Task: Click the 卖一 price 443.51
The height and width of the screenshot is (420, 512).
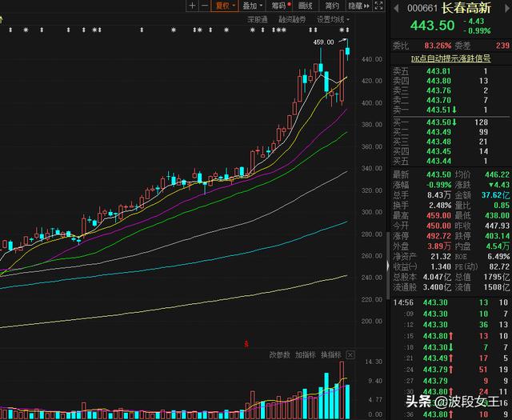Action: 438,110
